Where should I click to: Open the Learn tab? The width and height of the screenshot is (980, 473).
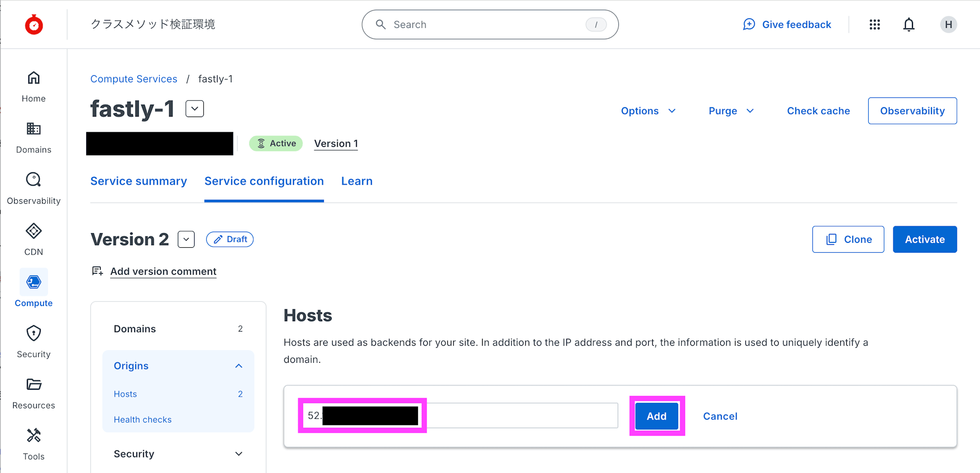(357, 181)
